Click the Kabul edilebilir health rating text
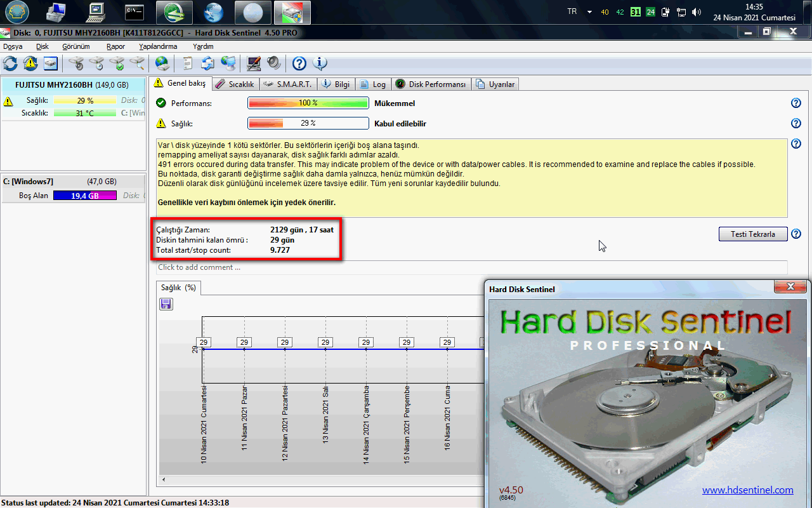This screenshot has height=508, width=812. pos(400,124)
